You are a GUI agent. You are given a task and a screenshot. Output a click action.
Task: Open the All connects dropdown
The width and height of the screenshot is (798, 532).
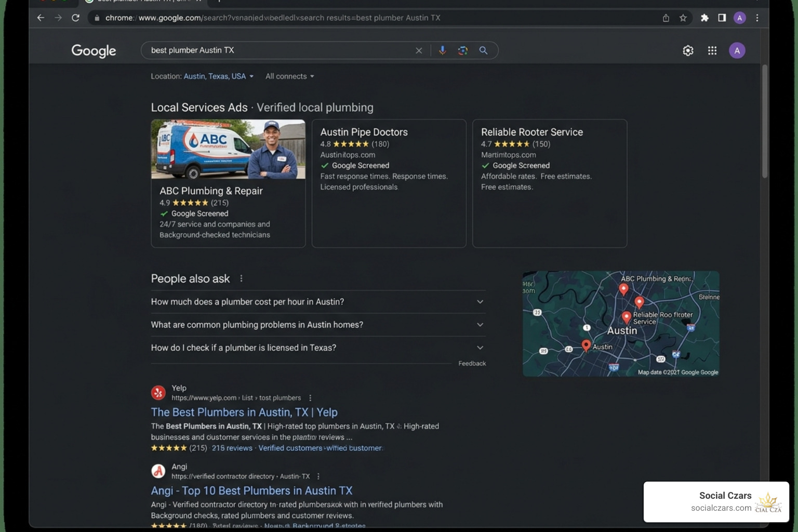click(x=290, y=76)
